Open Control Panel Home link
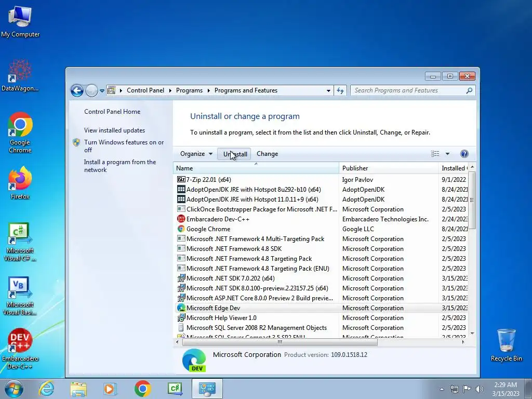The image size is (532, 399). [112, 112]
